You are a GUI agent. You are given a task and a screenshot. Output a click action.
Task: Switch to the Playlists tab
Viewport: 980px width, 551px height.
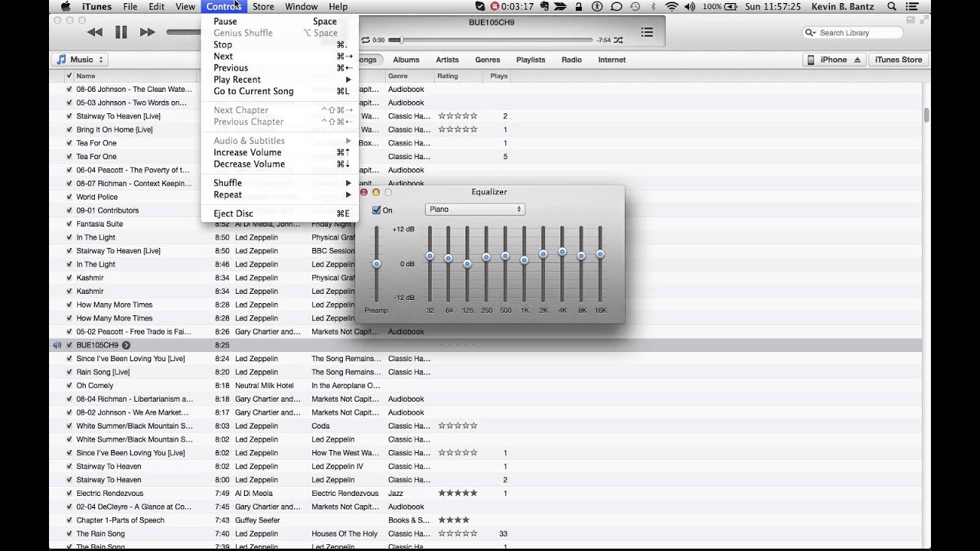point(531,60)
